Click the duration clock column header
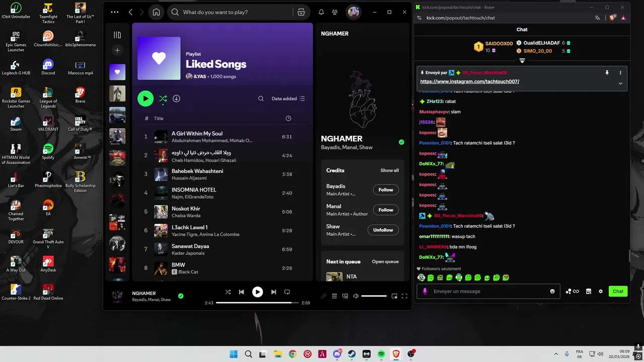 288,118
